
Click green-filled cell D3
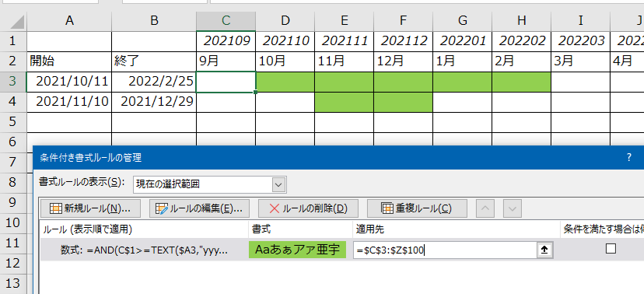click(285, 82)
